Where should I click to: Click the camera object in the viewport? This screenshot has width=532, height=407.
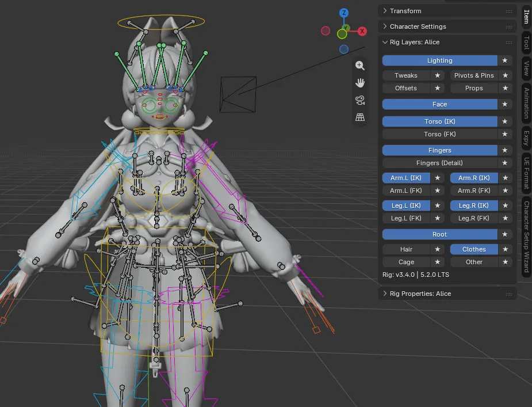tap(238, 94)
